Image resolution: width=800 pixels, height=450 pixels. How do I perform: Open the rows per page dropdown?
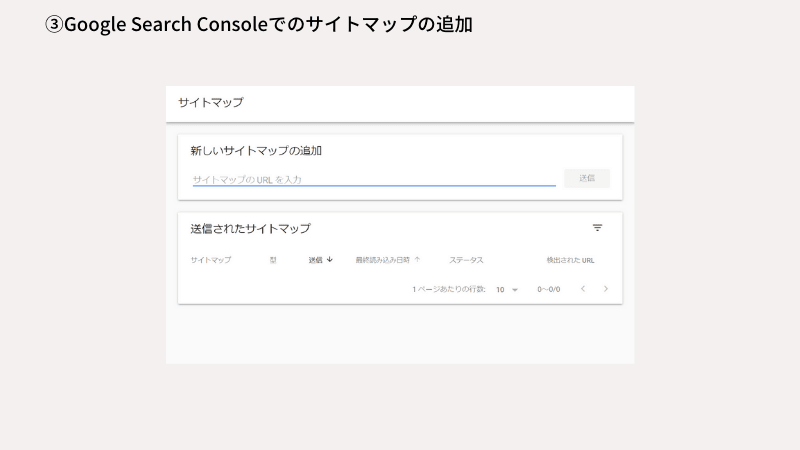(x=507, y=289)
